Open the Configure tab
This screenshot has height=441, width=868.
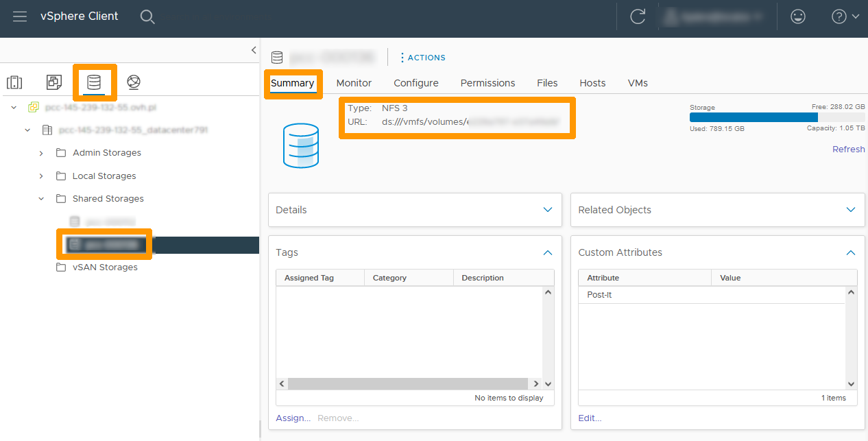416,83
